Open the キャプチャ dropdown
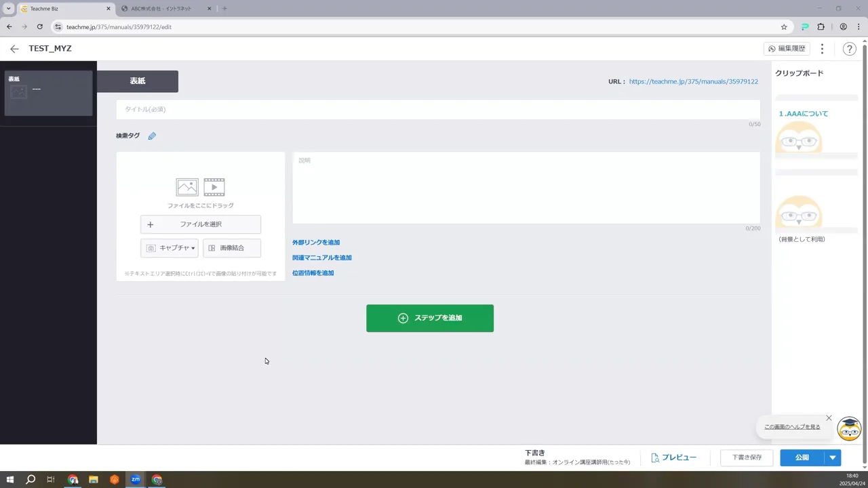This screenshot has width=868, height=488. coord(170,248)
